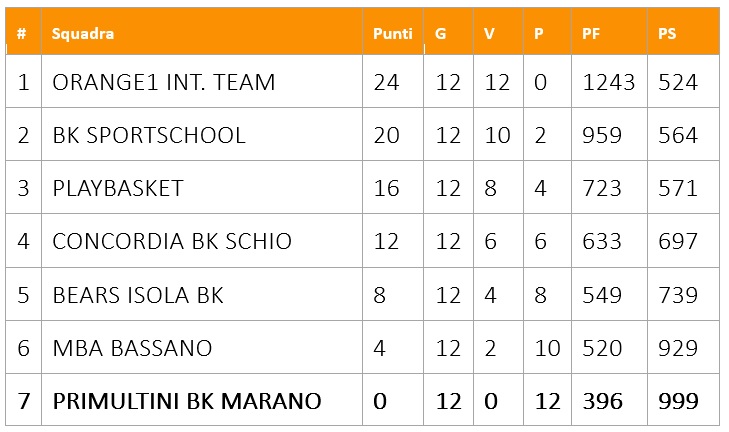Click the Squadra column header
Image resolution: width=729 pixels, height=432 pixels.
[x=83, y=33]
